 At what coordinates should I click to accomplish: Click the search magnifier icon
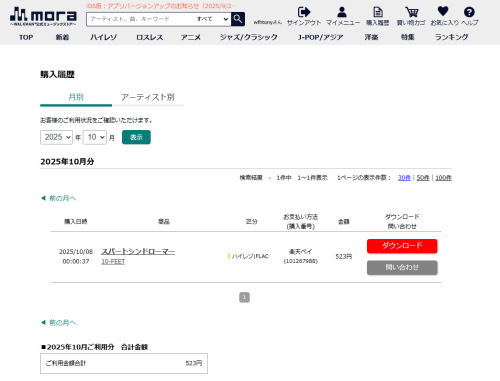click(238, 19)
